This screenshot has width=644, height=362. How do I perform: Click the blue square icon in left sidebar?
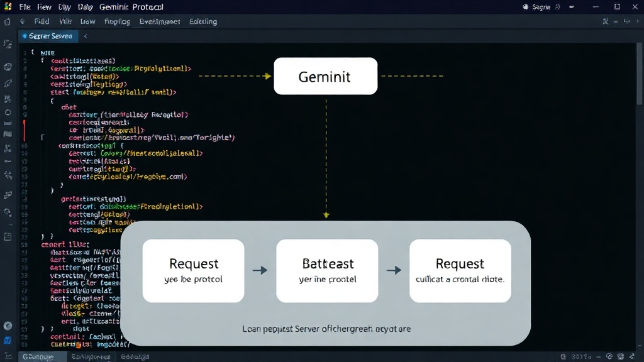8,340
